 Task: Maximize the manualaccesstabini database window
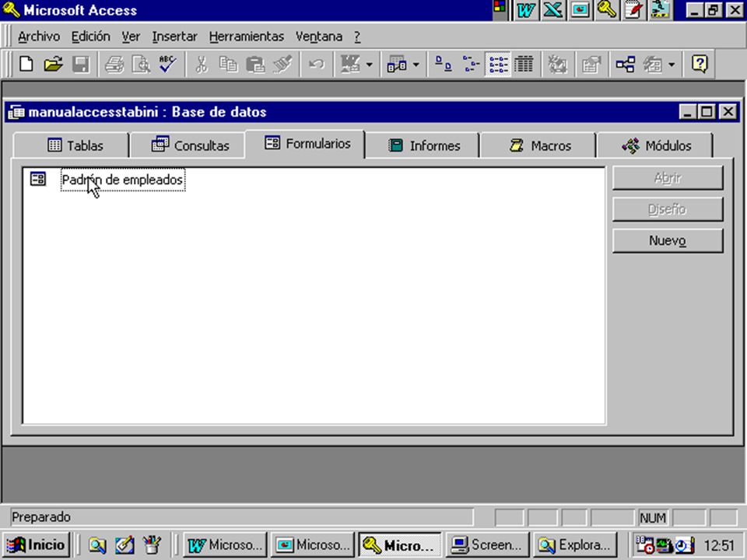(x=707, y=112)
